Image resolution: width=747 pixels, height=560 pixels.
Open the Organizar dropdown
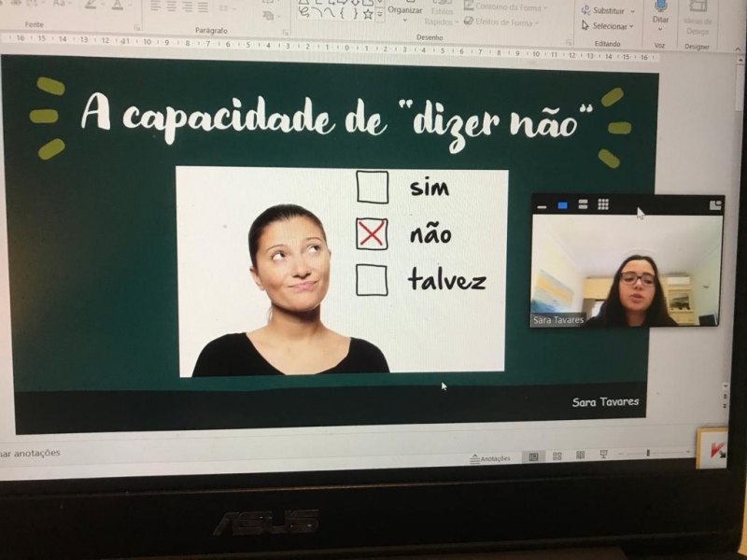405,14
